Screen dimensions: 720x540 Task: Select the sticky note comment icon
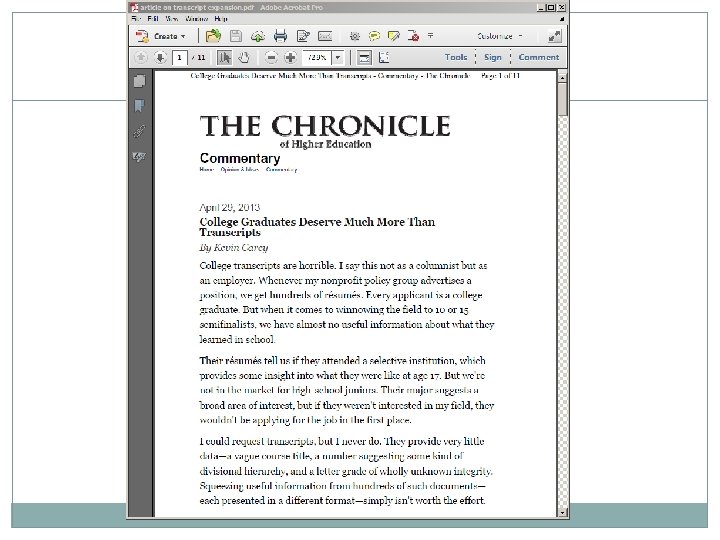tap(374, 36)
